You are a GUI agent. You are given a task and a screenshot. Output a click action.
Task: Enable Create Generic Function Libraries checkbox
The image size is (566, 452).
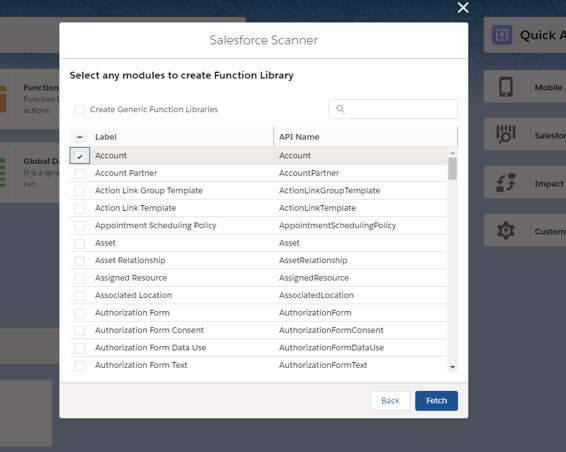click(80, 109)
